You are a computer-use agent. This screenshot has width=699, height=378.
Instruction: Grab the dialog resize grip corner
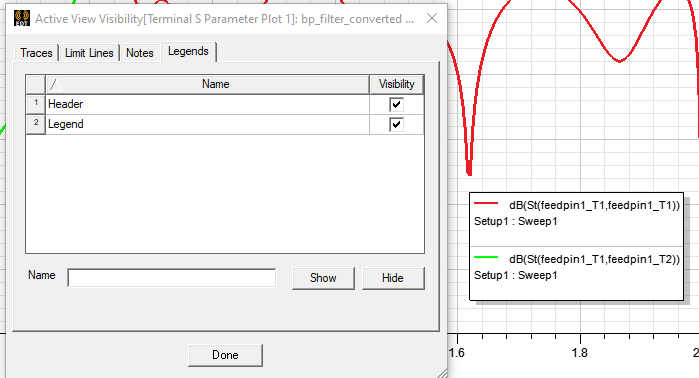(x=441, y=373)
